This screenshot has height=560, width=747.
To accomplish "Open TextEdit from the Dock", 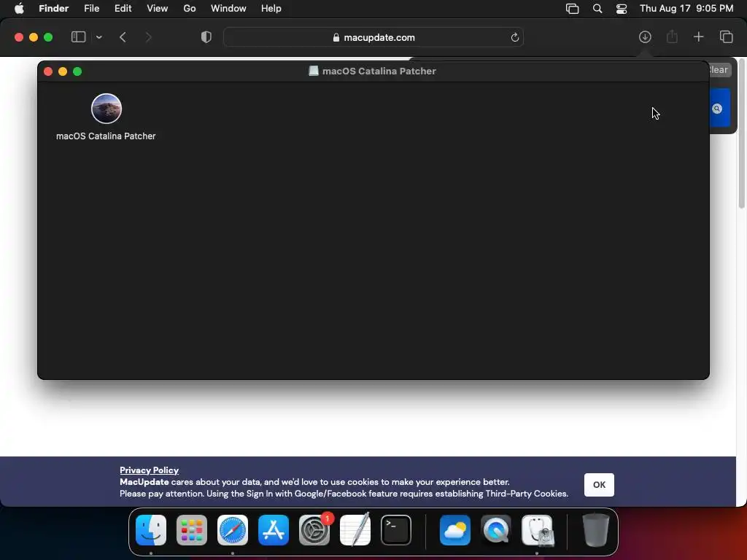I will [x=355, y=530].
